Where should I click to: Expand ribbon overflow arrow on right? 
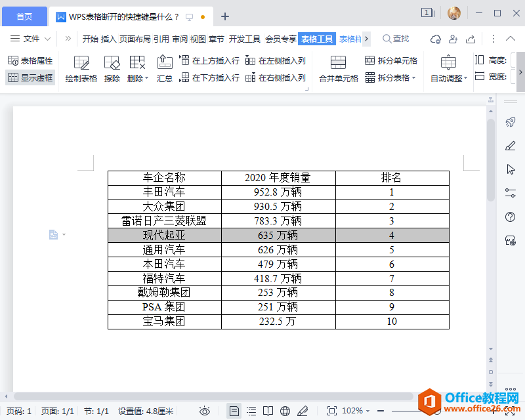[x=520, y=72]
